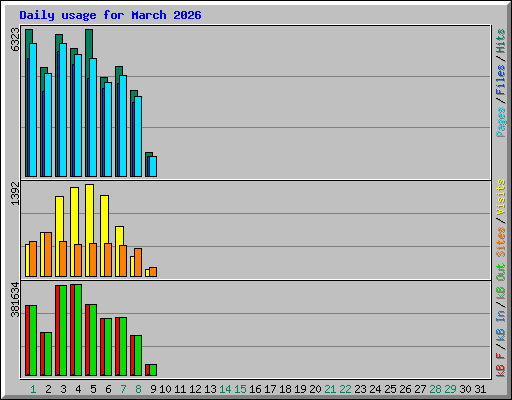The height and width of the screenshot is (400, 512).
Task: Click the 'kB Out' legend label
Action: click(500, 282)
